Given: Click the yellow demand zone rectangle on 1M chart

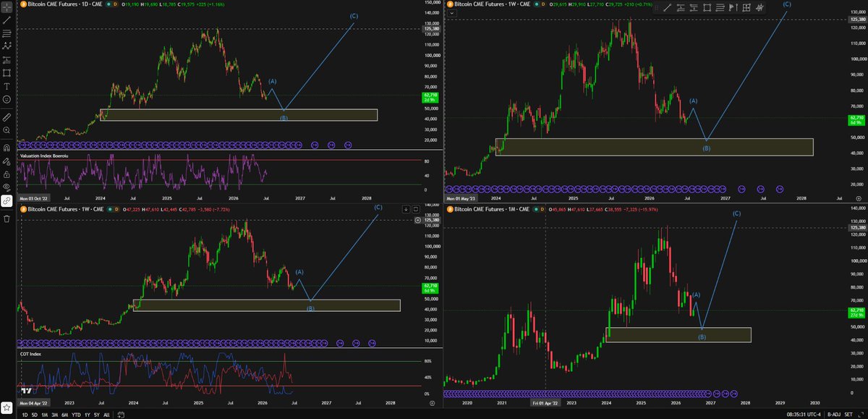Looking at the screenshot, I should [678, 334].
